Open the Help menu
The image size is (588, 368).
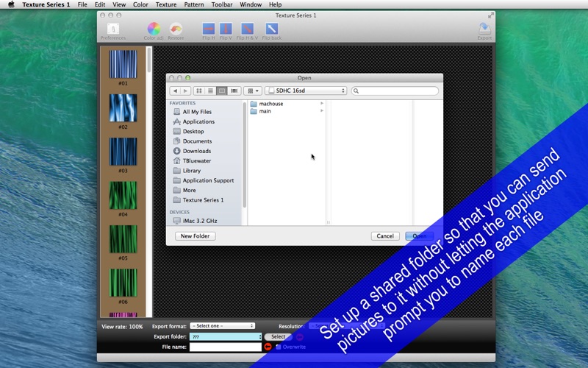[275, 4]
